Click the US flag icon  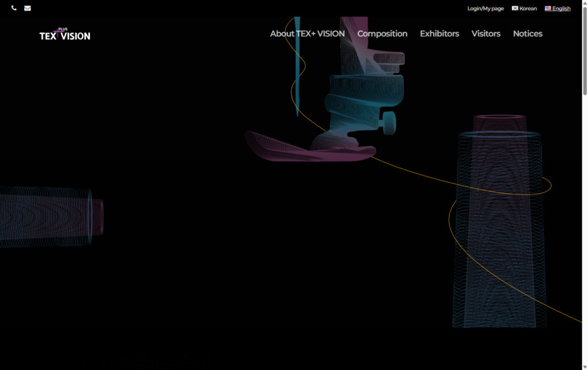tap(548, 9)
